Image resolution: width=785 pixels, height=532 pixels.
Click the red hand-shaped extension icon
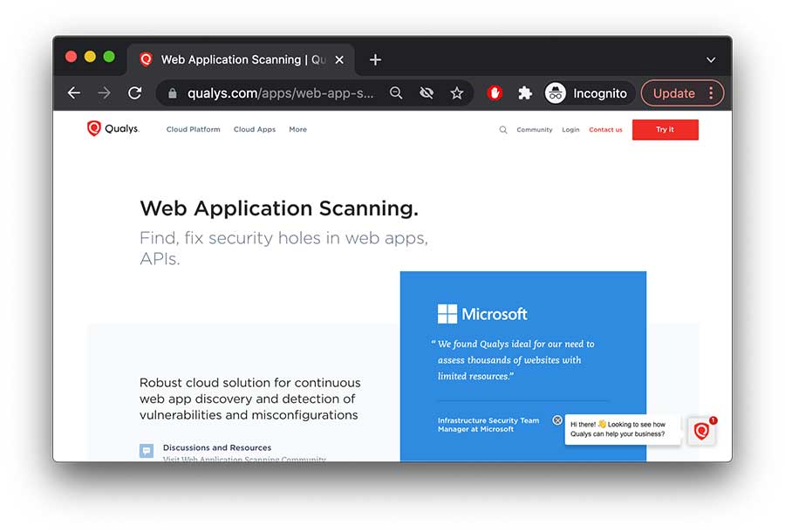click(495, 92)
